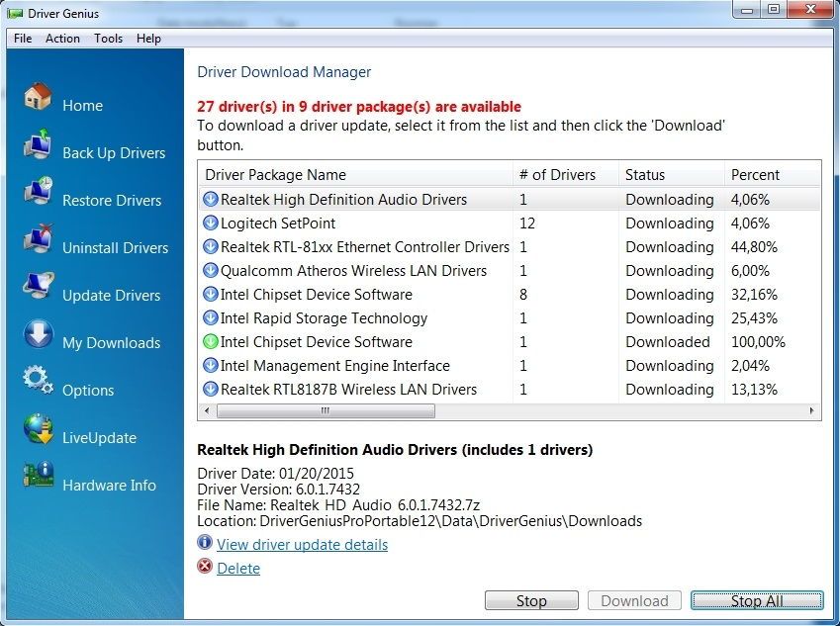
Task: Go to the Home section
Action: [x=82, y=106]
